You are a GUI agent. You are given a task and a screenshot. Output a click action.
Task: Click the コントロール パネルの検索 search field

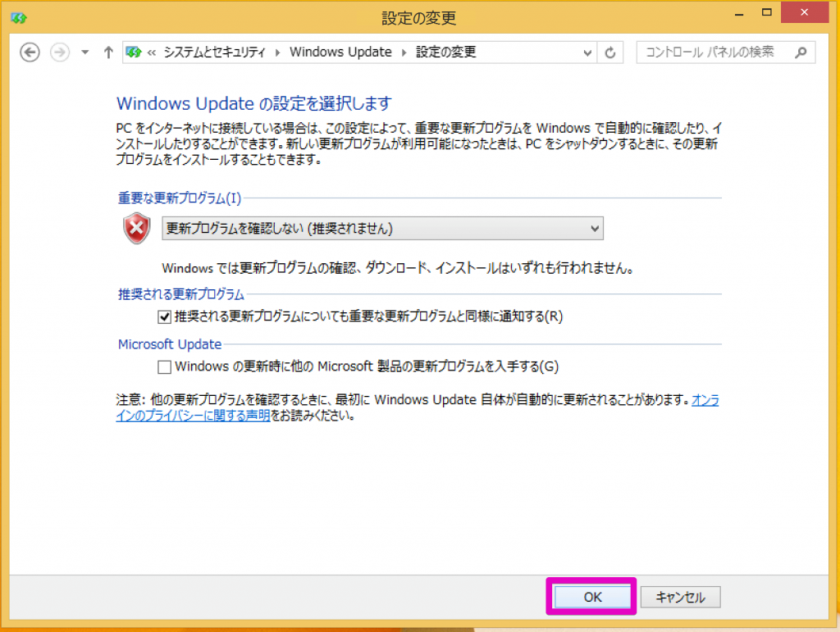tap(726, 52)
